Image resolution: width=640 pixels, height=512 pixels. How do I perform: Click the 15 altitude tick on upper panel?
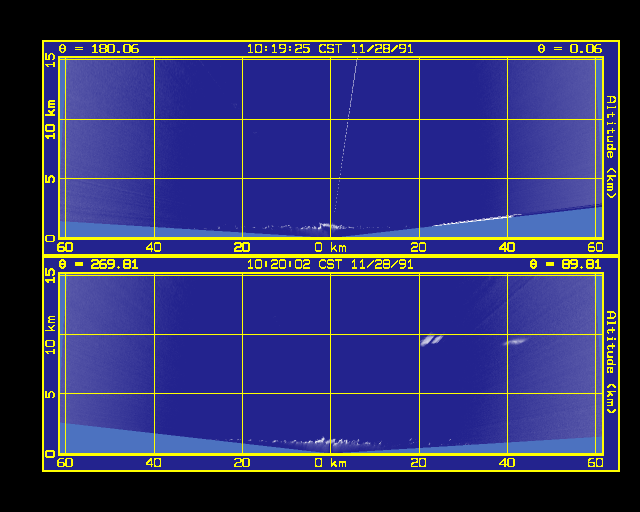(50, 60)
